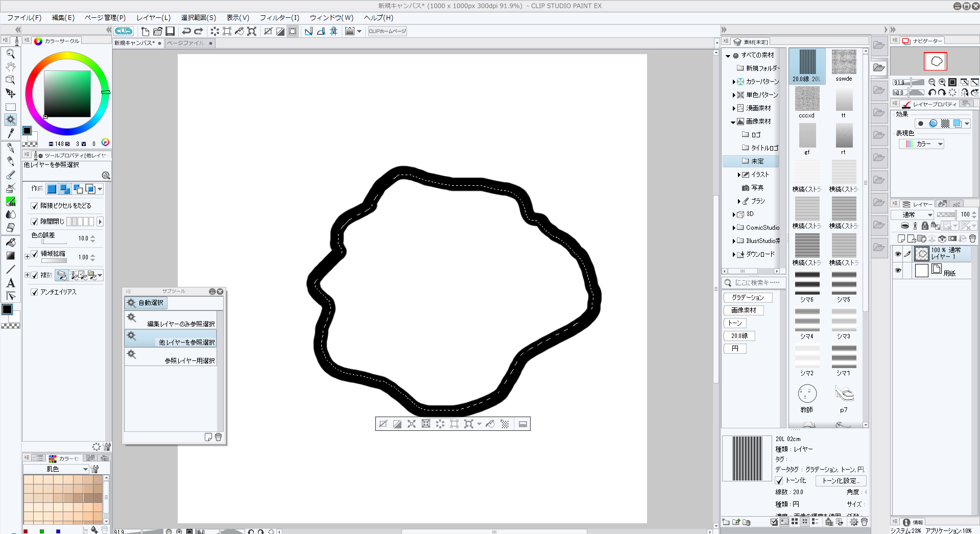Select the rectangular Selection marquee tool

click(10, 107)
